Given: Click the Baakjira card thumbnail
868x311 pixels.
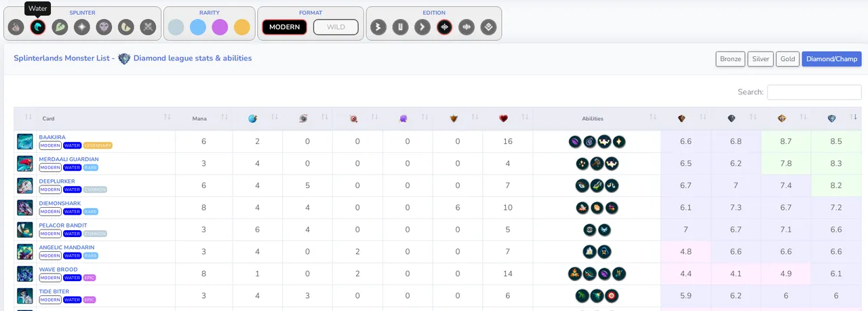Looking at the screenshot, I should [x=25, y=141].
